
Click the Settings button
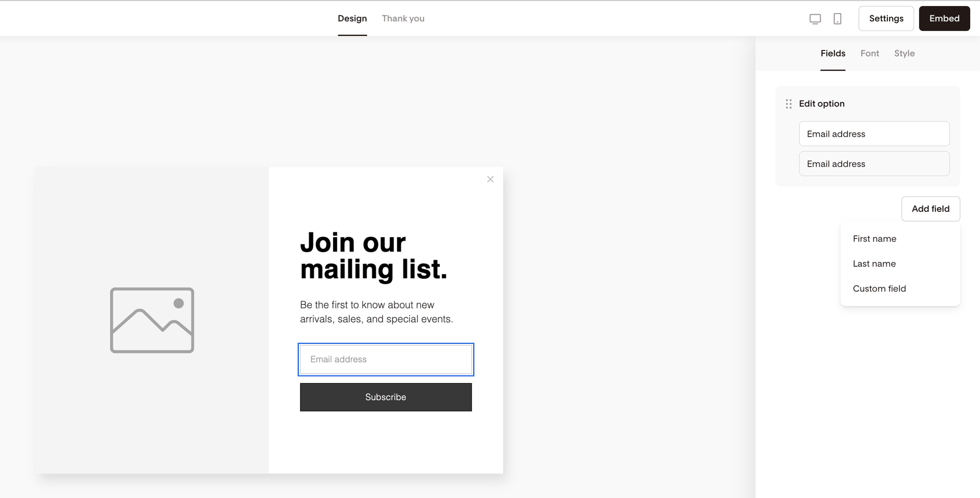[x=886, y=19]
